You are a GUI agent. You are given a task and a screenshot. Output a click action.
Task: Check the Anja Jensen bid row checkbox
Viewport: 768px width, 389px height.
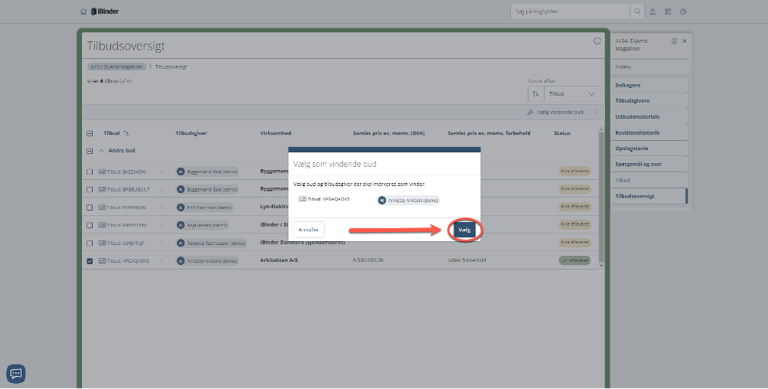(90, 225)
